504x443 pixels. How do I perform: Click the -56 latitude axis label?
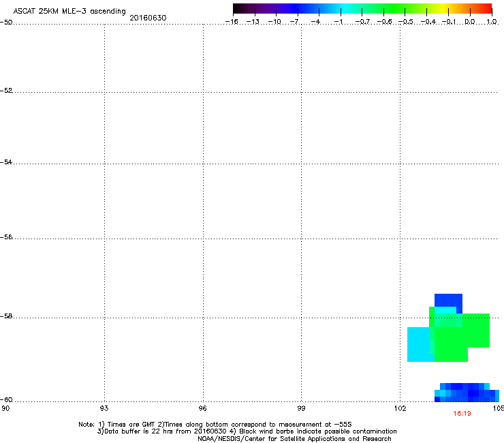tap(6, 237)
